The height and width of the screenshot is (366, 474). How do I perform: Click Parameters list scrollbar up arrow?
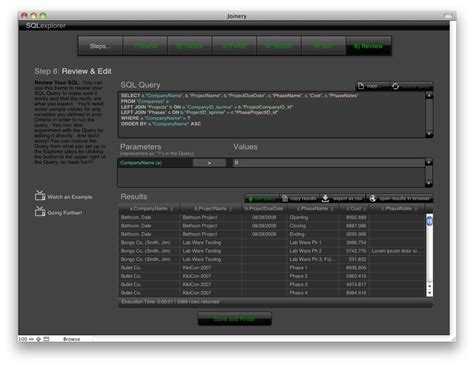(429, 162)
